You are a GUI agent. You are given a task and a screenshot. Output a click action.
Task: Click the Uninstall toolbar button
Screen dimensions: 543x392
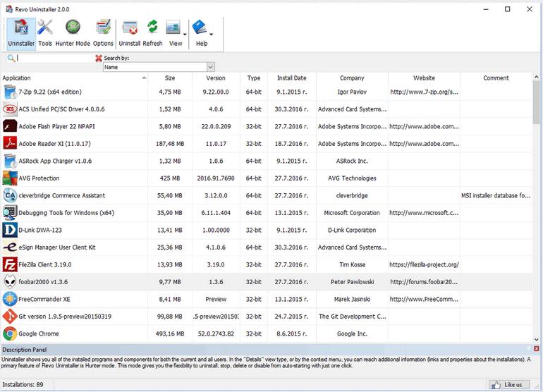pos(130,34)
